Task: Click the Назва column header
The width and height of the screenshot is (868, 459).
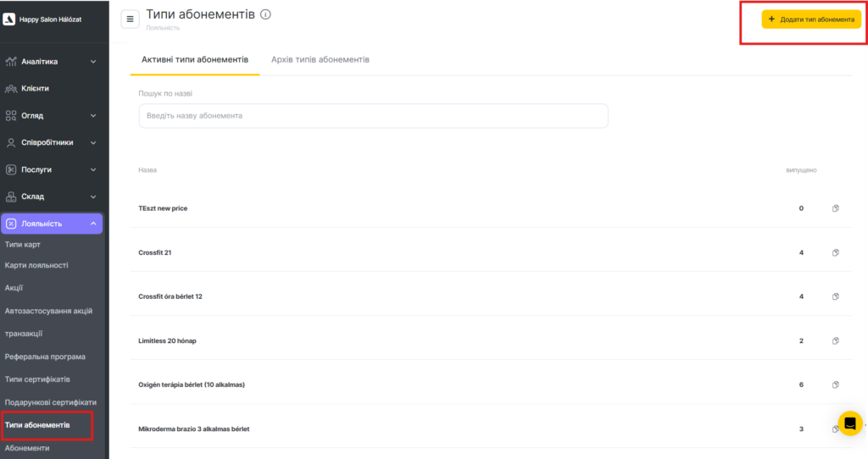Action: pyautogui.click(x=147, y=169)
